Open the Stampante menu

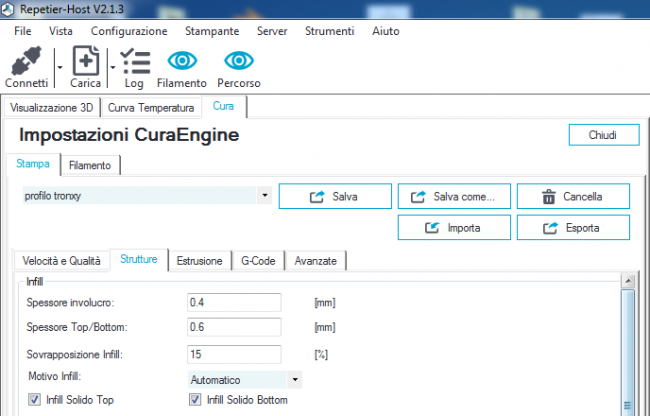(212, 31)
